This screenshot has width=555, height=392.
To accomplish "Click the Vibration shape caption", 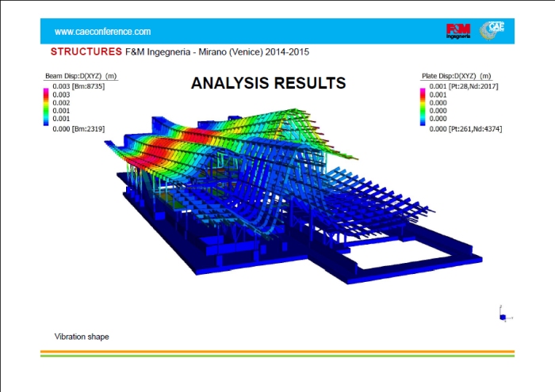I will click(x=82, y=337).
